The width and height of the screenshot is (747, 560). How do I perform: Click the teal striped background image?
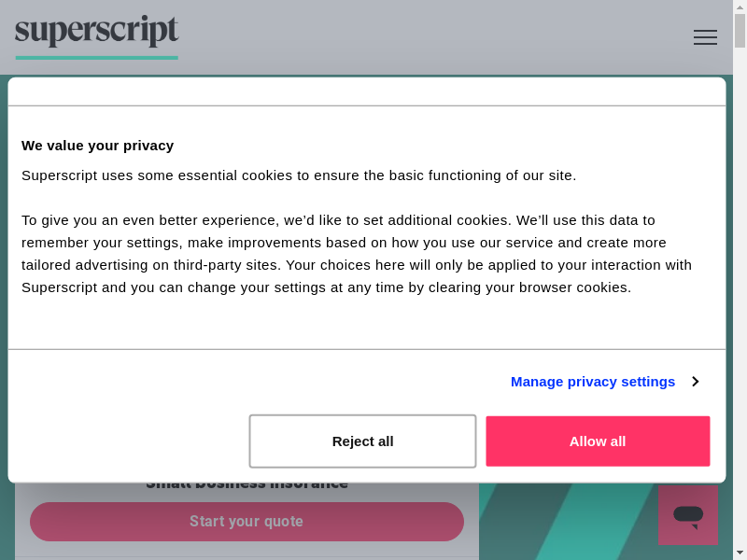coord(579,523)
